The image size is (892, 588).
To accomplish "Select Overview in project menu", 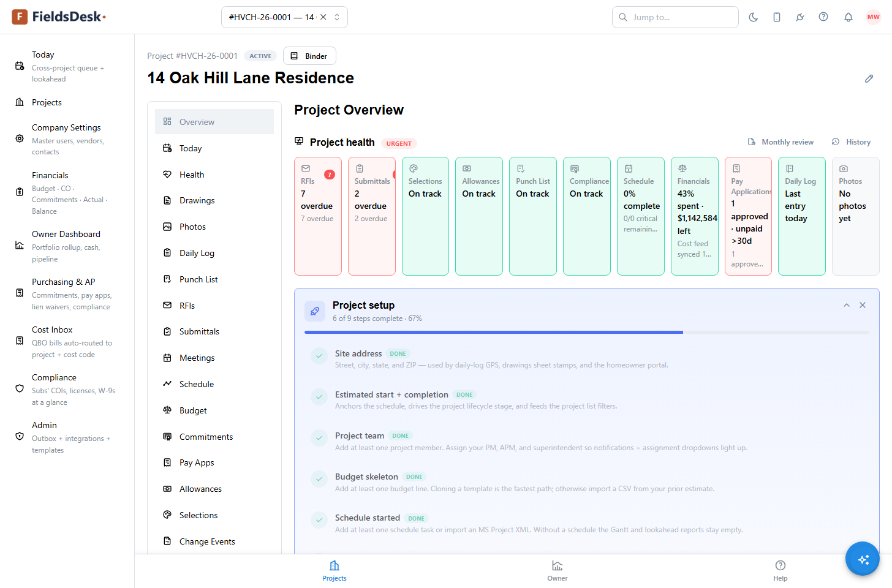I will click(x=214, y=122).
